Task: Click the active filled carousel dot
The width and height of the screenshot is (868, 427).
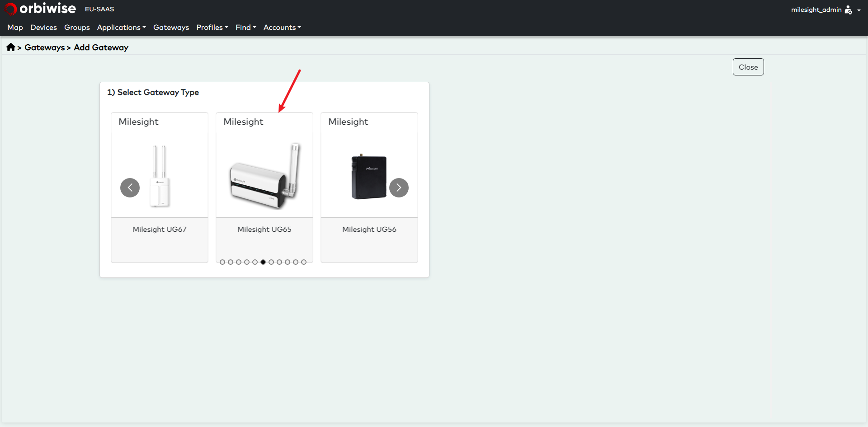Action: (x=263, y=262)
